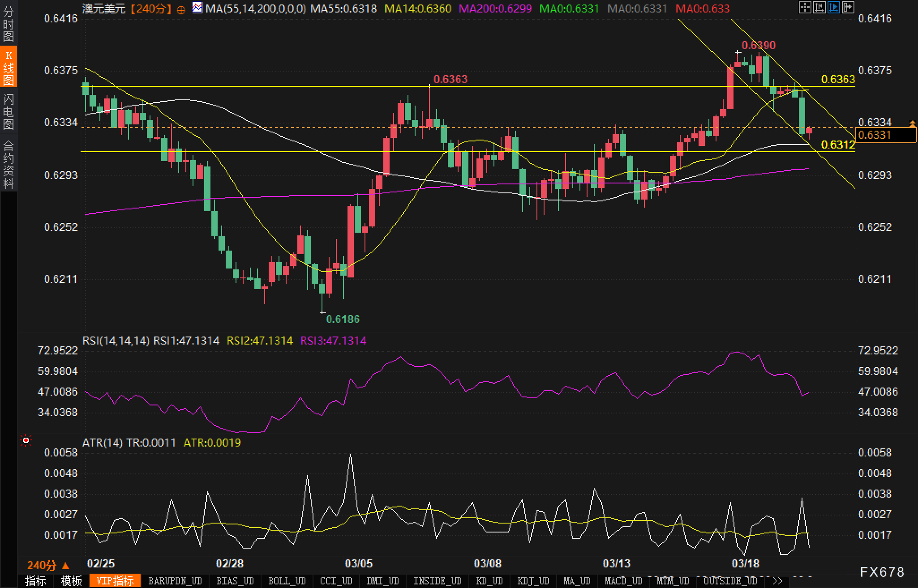This screenshot has height=588, width=918.
Task: Click the 指标 button in bottom bar
Action: pyautogui.click(x=35, y=581)
